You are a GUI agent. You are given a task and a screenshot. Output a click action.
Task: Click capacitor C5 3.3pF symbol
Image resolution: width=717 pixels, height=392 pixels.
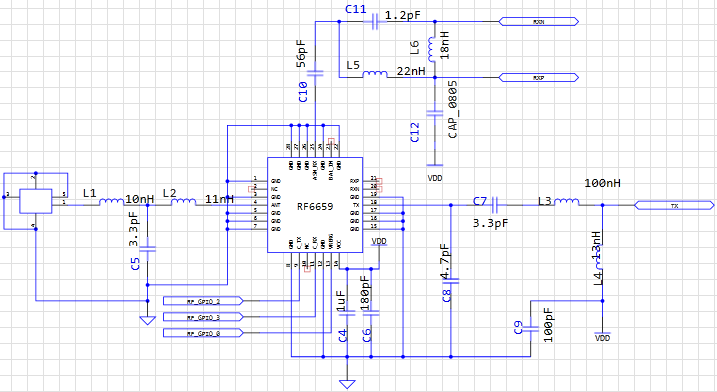[147, 249]
